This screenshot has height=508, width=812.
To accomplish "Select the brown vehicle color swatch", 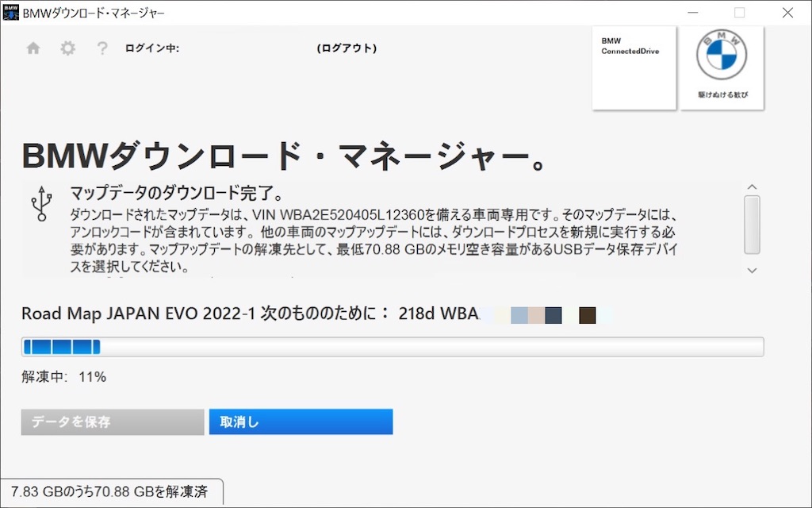I will click(x=587, y=315).
